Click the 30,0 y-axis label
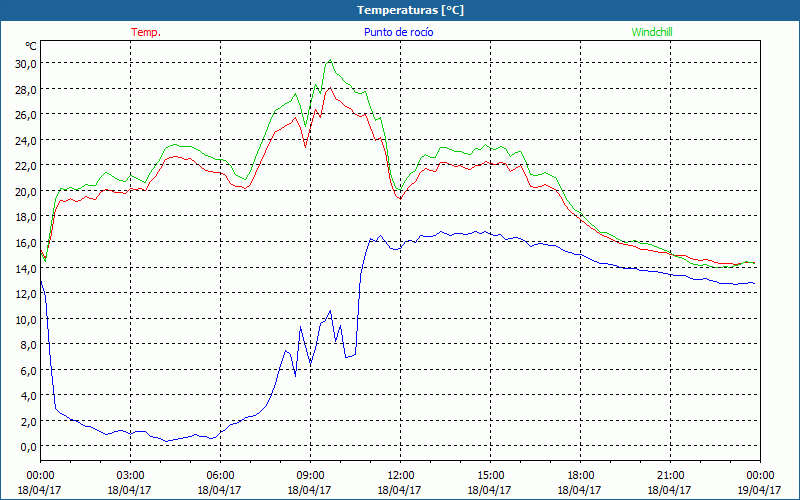This screenshot has height=500, width=800. click(x=26, y=63)
